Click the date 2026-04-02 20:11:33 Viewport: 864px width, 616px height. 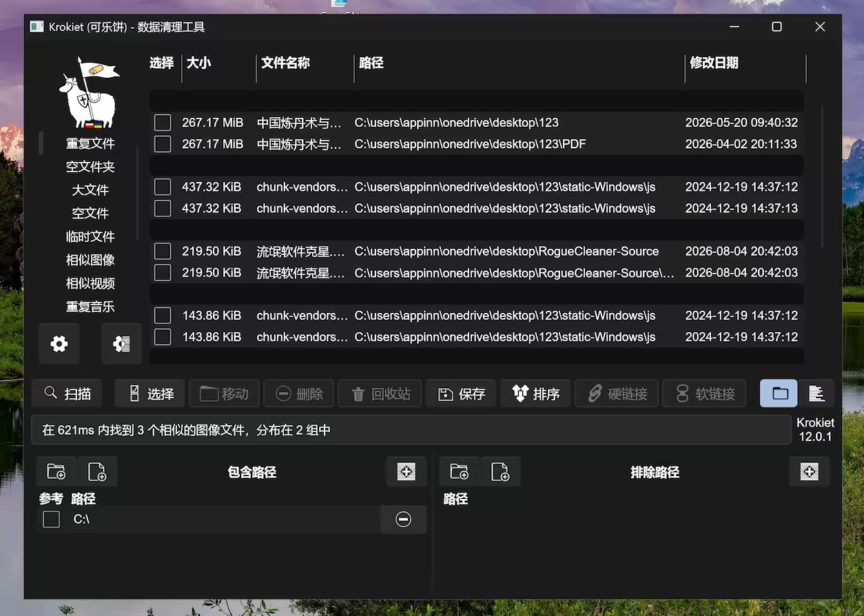(741, 144)
